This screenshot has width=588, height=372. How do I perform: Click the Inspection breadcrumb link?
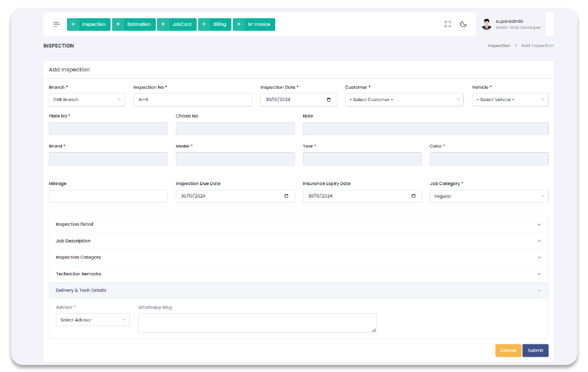(x=499, y=46)
